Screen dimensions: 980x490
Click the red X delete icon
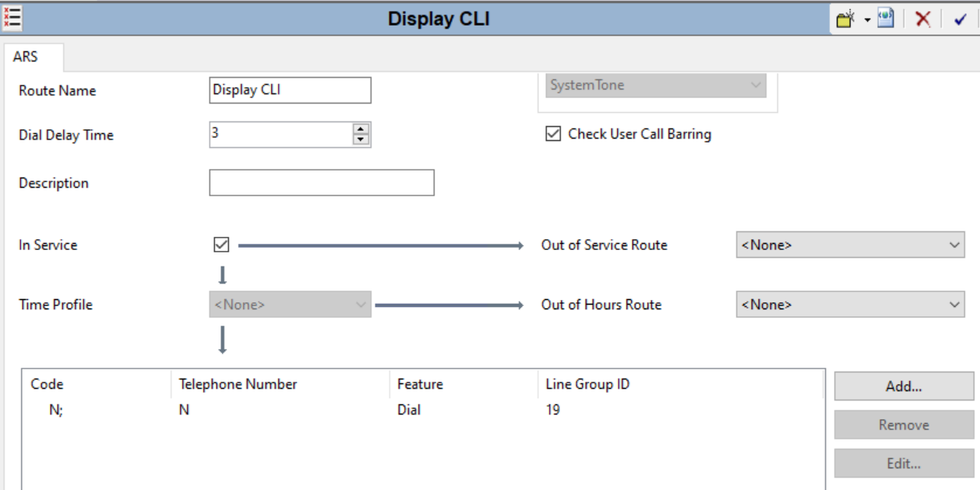pyautogui.click(x=923, y=19)
